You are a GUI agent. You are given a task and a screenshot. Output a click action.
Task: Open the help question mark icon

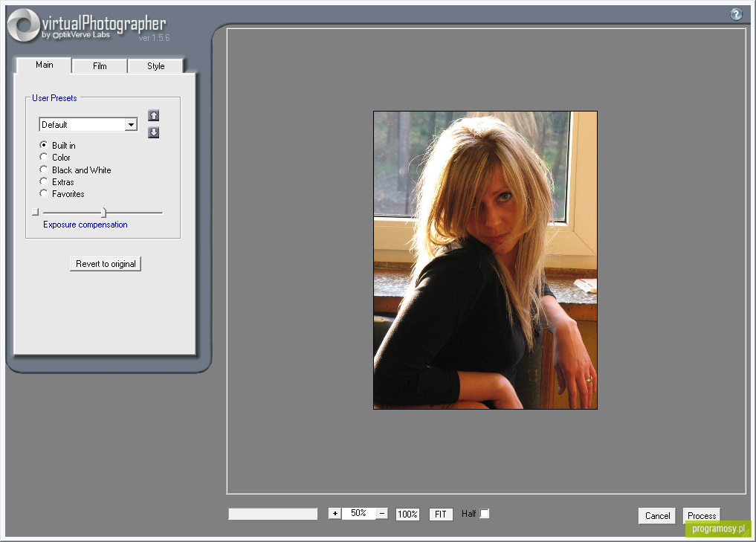pyautogui.click(x=736, y=14)
